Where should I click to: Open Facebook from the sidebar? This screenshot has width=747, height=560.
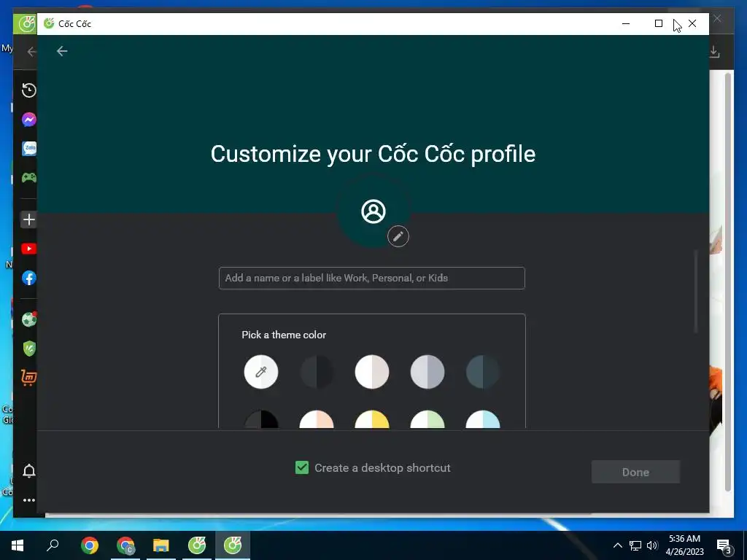[x=29, y=278]
